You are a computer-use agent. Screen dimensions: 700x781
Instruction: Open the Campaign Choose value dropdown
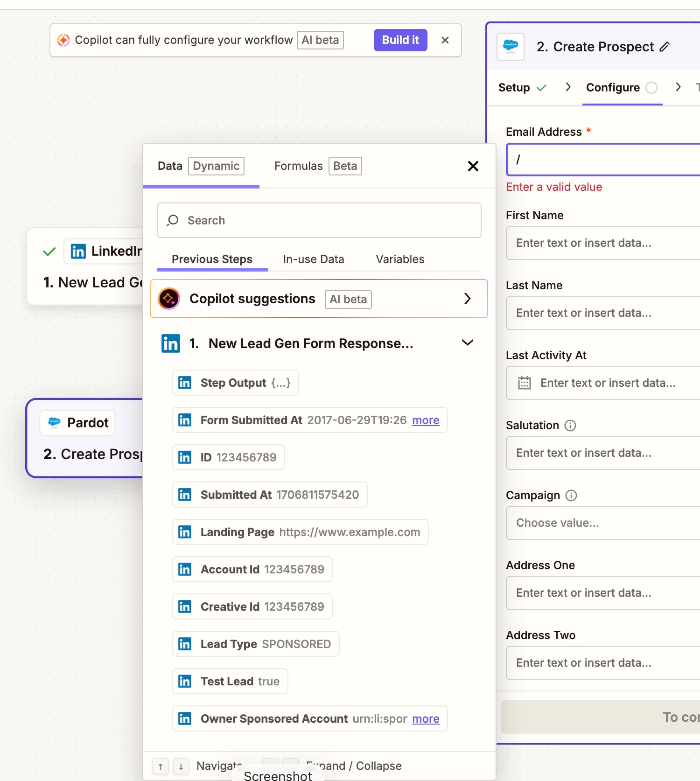coord(603,523)
